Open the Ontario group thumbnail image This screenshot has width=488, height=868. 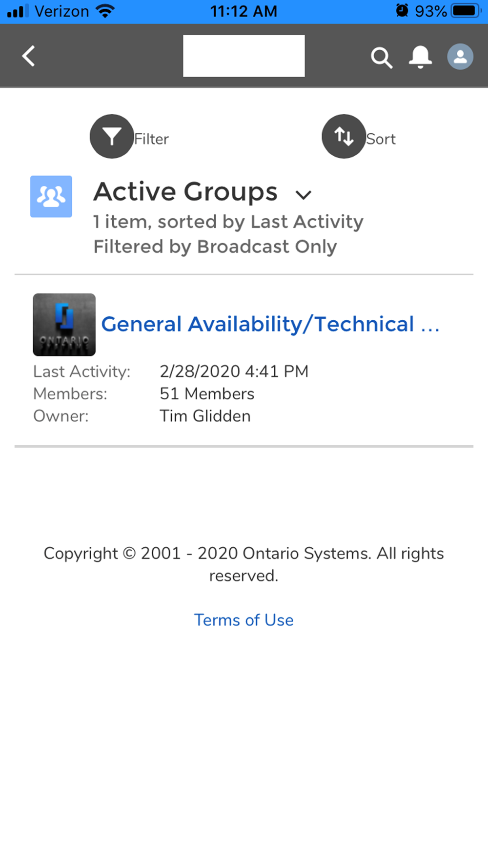[x=64, y=325]
